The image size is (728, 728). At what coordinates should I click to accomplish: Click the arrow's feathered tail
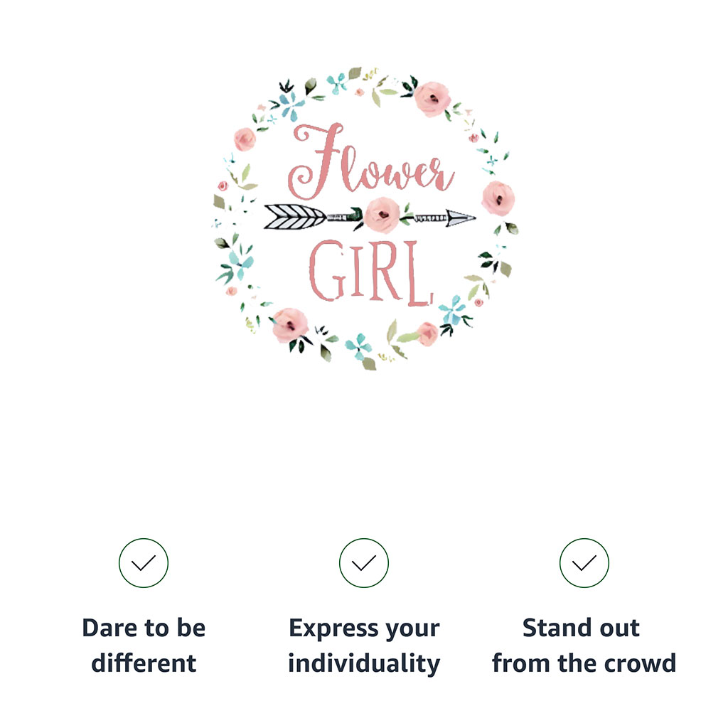coord(295,217)
